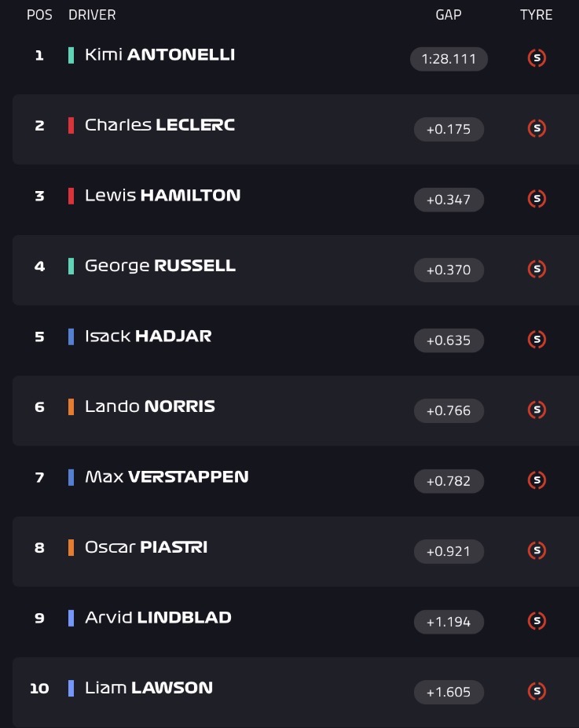Open Oscar Piastri driver row

coord(295,551)
